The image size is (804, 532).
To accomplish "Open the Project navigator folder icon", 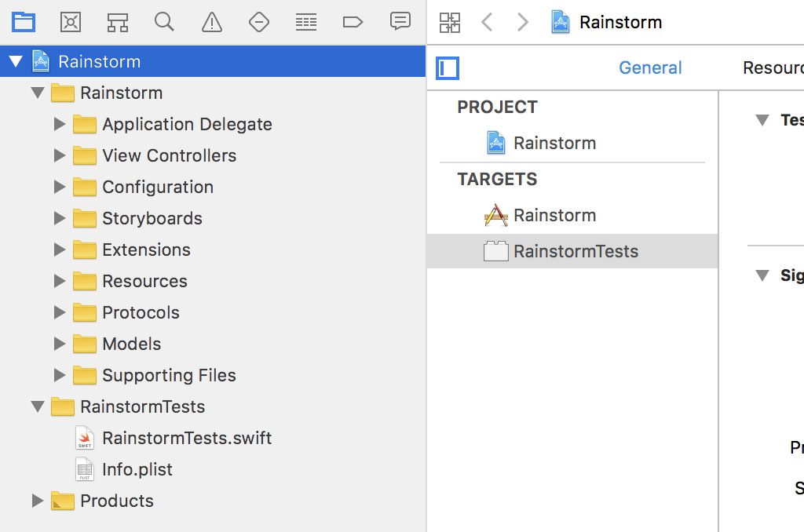I will [x=24, y=22].
